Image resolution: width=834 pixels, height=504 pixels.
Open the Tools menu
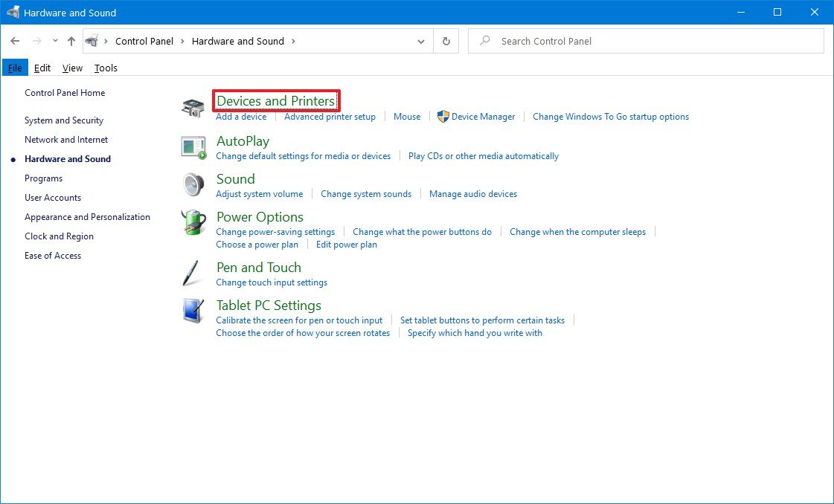tap(106, 68)
